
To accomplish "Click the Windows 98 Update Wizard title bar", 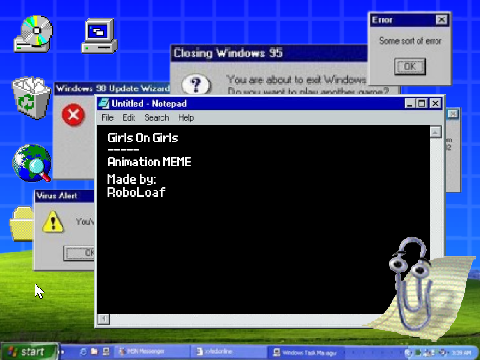I will point(112,88).
